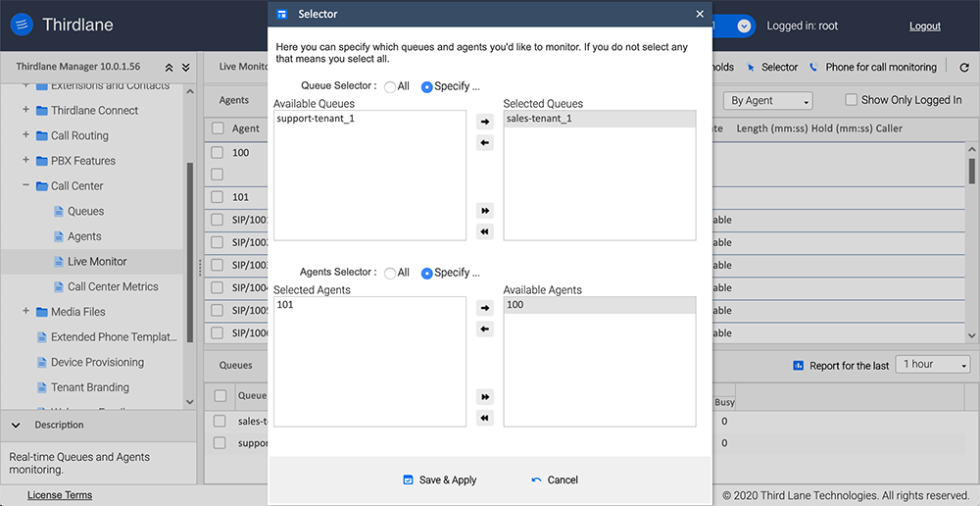This screenshot has width=980, height=506.
Task: Select support-tenant_1 in Available Queues
Action: (x=314, y=119)
